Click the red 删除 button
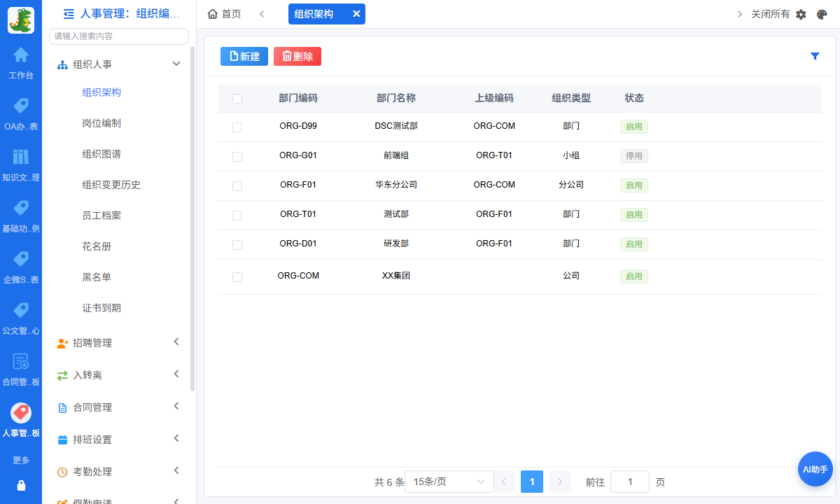This screenshot has width=840, height=504. (297, 57)
